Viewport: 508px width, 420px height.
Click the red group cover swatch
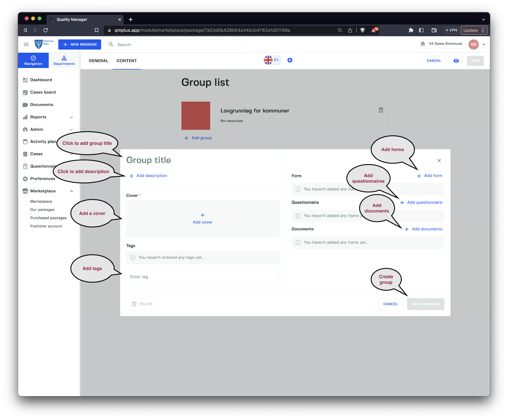196,116
